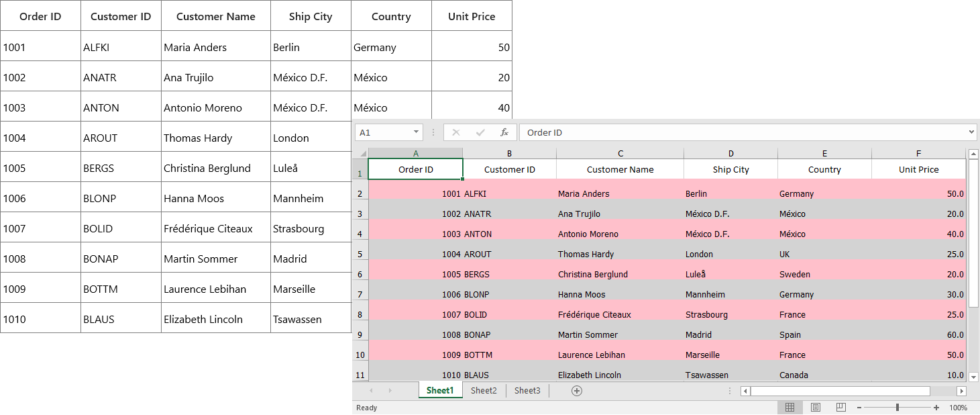The width and height of the screenshot is (980, 415).
Task: Click grid header Customer Name
Action: tap(216, 16)
